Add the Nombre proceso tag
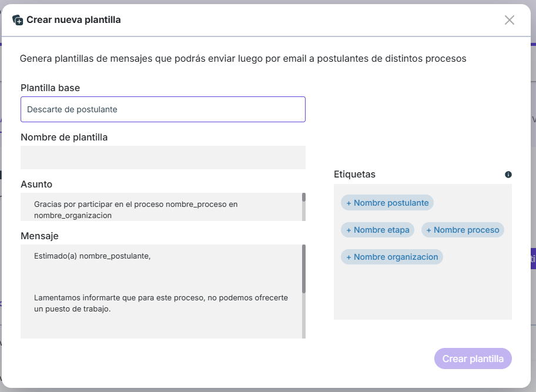Screen dimensions: 536x392 tap(463, 230)
